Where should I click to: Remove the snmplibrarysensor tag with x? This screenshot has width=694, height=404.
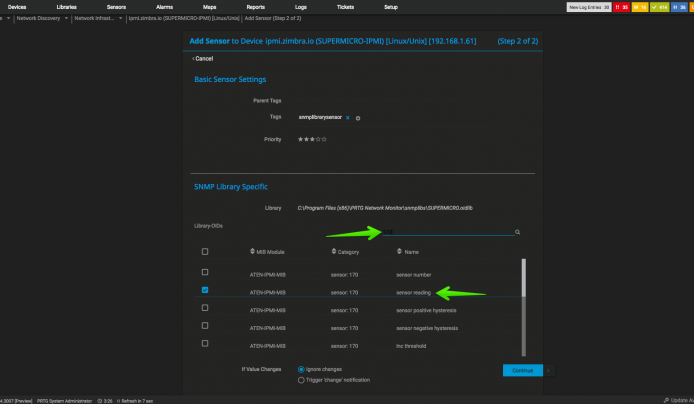point(347,118)
